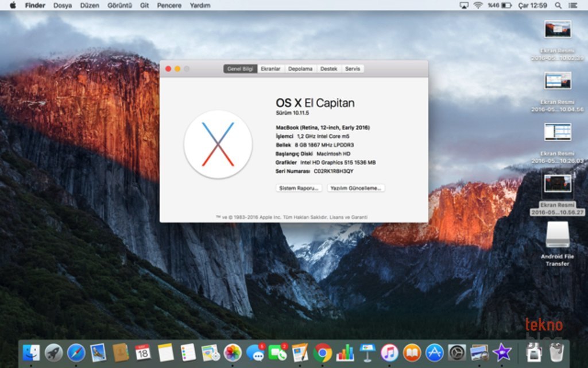Open the yellow Notes app in Dock
Screen dimensions: 588x368
165,352
